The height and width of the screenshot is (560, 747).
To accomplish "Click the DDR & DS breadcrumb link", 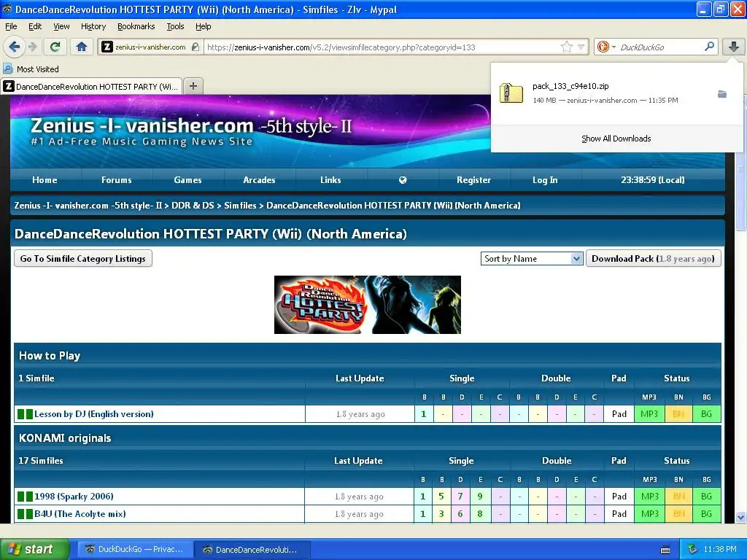I will 193,206.
